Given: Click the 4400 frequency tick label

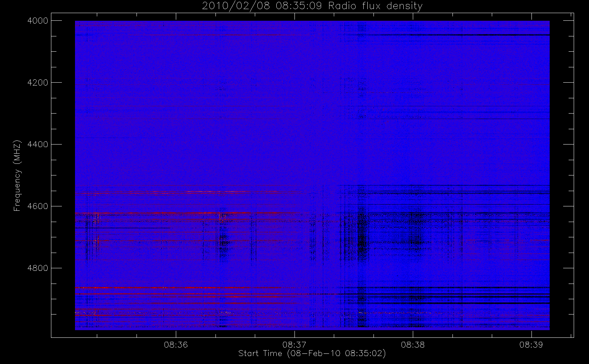Looking at the screenshot, I should coord(38,145).
